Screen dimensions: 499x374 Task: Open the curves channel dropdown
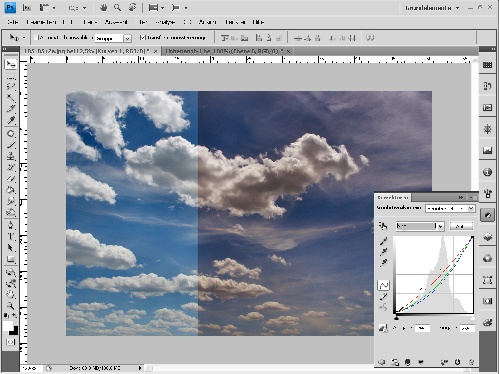point(420,226)
